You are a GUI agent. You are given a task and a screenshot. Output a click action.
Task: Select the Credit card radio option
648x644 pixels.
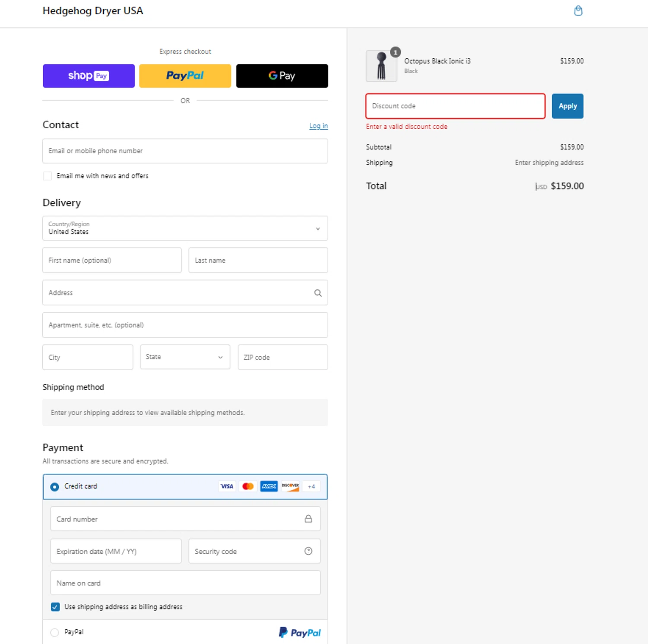pos(55,487)
